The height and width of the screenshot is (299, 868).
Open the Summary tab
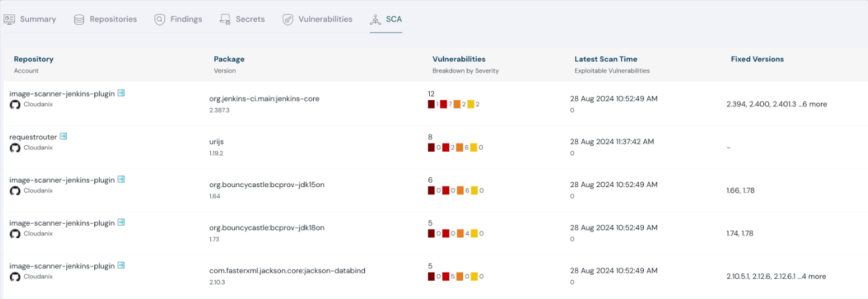click(x=30, y=20)
